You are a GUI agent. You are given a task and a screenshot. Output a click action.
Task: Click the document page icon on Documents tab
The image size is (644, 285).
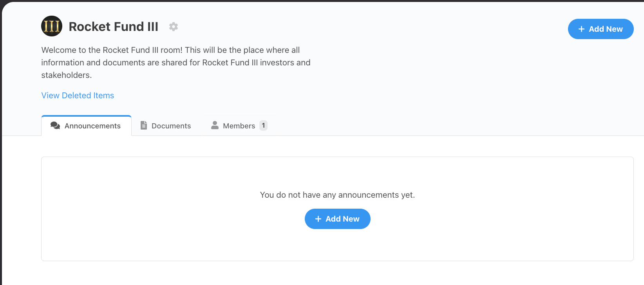pyautogui.click(x=144, y=125)
